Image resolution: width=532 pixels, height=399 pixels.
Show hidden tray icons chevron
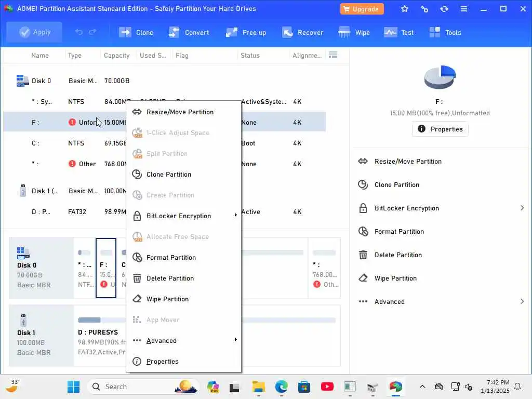coord(422,387)
